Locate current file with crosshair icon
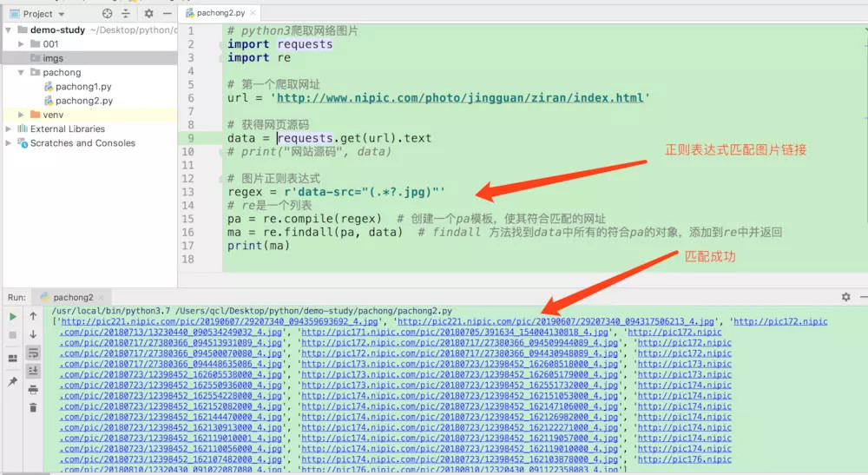 [108, 13]
